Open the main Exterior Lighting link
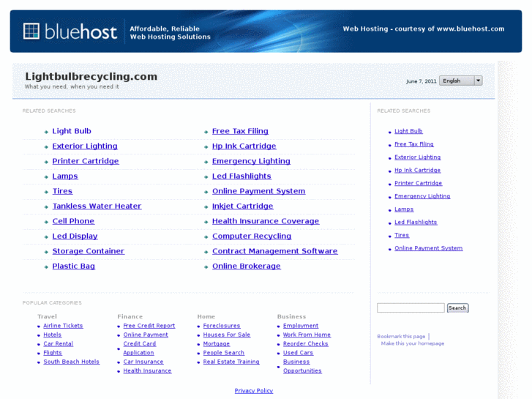532x399 pixels. pos(85,146)
